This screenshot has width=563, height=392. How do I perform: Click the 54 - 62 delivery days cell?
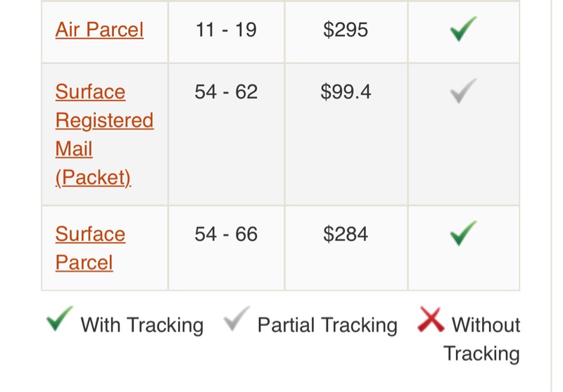point(226,92)
